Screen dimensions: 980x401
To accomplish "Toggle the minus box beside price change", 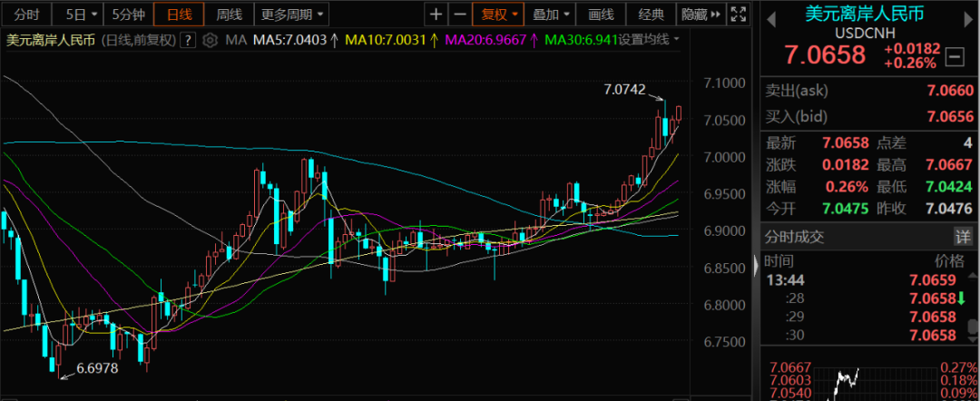I will (x=954, y=56).
